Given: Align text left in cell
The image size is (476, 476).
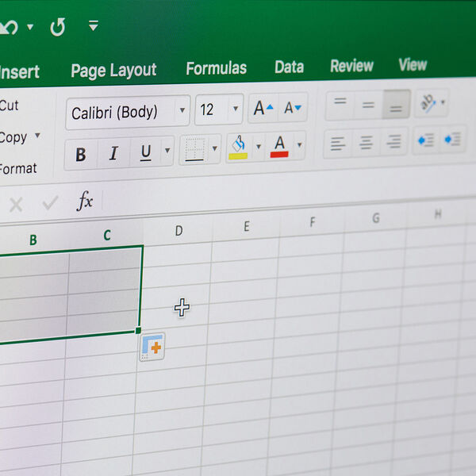Looking at the screenshot, I should click(x=338, y=144).
